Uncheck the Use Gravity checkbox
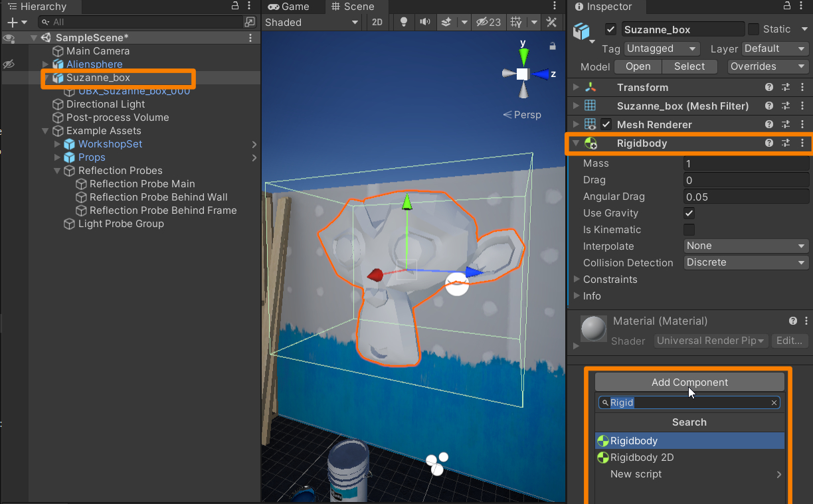The image size is (813, 504). pyautogui.click(x=689, y=213)
